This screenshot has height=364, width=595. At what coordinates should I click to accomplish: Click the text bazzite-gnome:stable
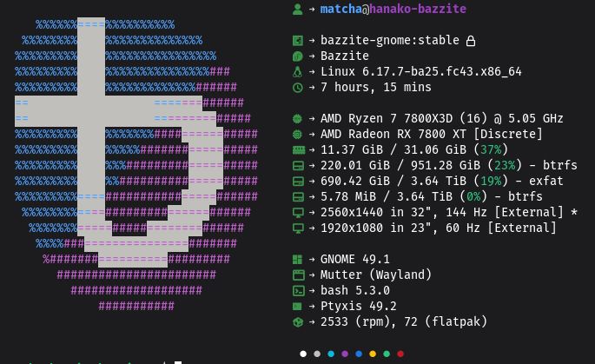pyautogui.click(x=390, y=40)
